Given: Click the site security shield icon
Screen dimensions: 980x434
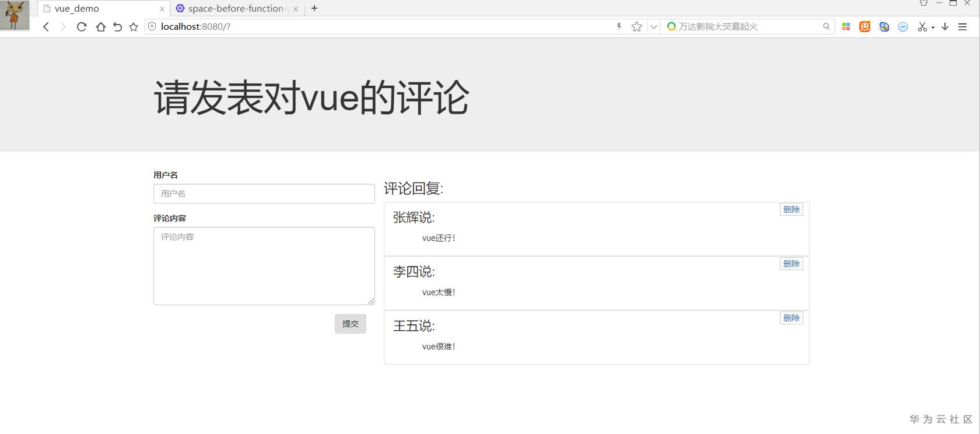Looking at the screenshot, I should click(152, 27).
